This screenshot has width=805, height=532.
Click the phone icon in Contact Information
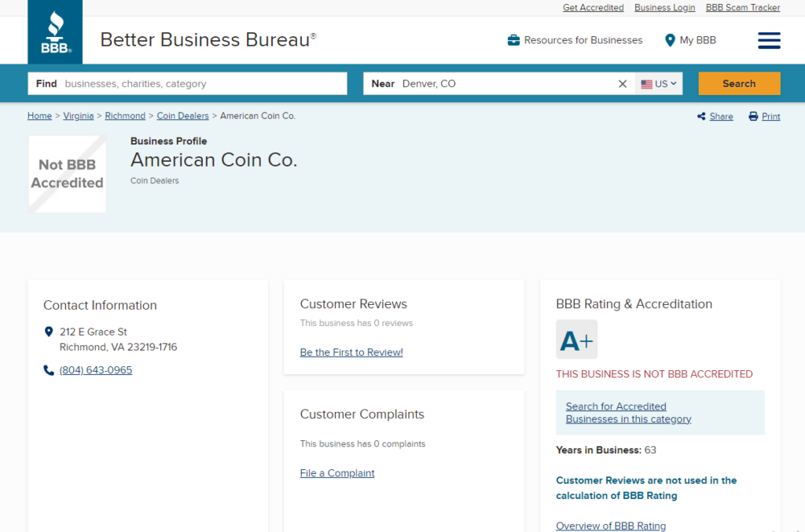click(x=49, y=370)
